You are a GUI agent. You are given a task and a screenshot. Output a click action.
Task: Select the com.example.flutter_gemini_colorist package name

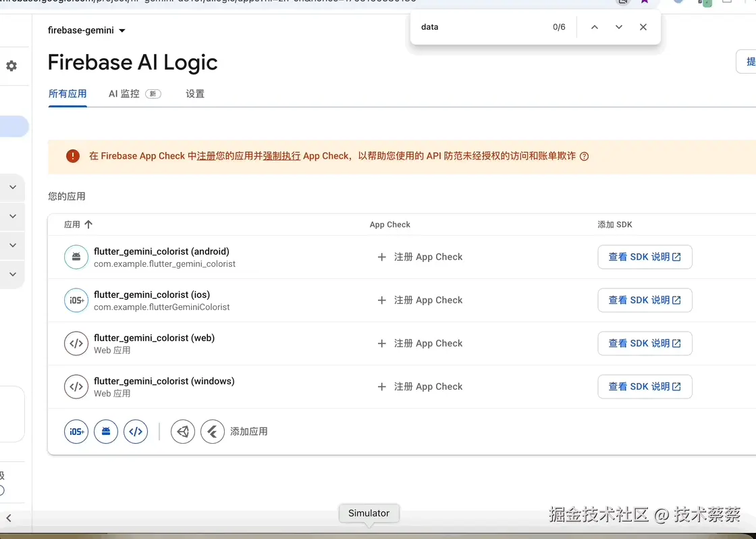165,264
